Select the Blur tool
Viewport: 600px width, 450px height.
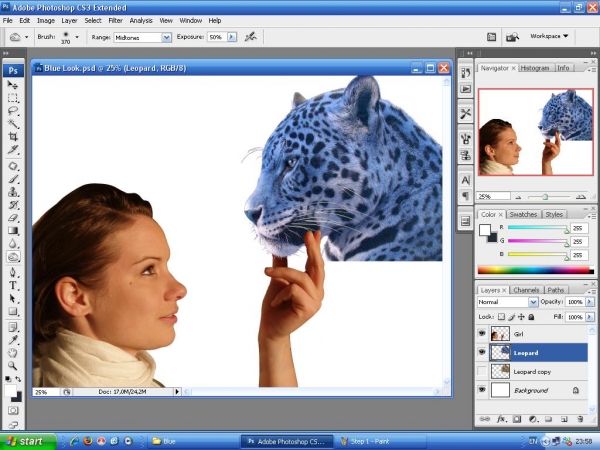pyautogui.click(x=13, y=244)
